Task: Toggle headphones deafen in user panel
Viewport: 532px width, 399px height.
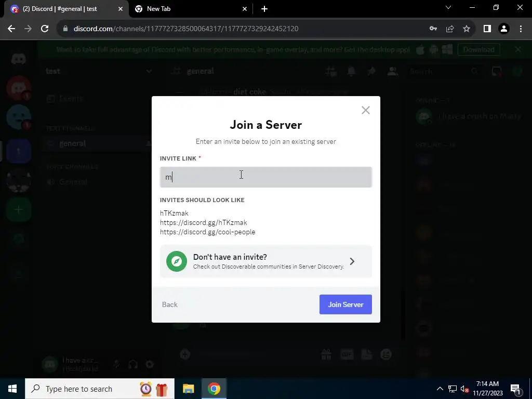Action: [x=133, y=364]
